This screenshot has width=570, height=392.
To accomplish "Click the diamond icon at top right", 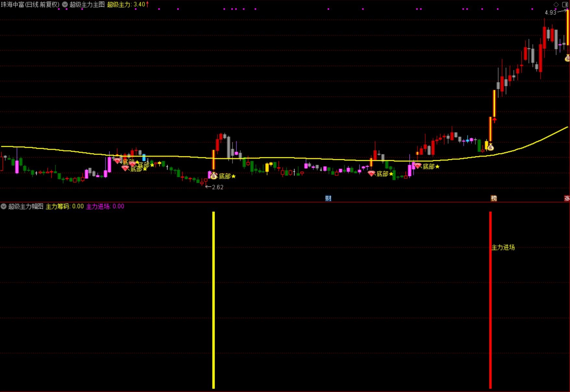I will [556, 5].
